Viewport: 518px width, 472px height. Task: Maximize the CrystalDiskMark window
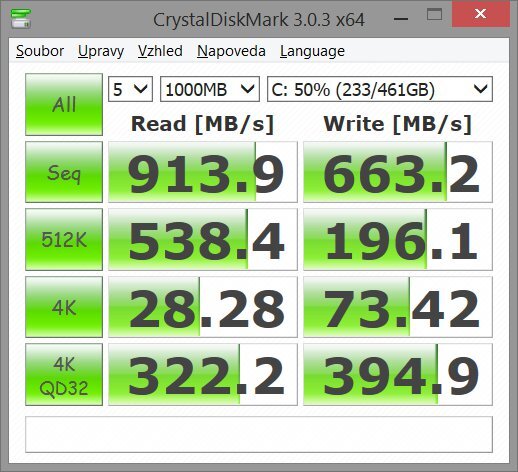(x=434, y=15)
